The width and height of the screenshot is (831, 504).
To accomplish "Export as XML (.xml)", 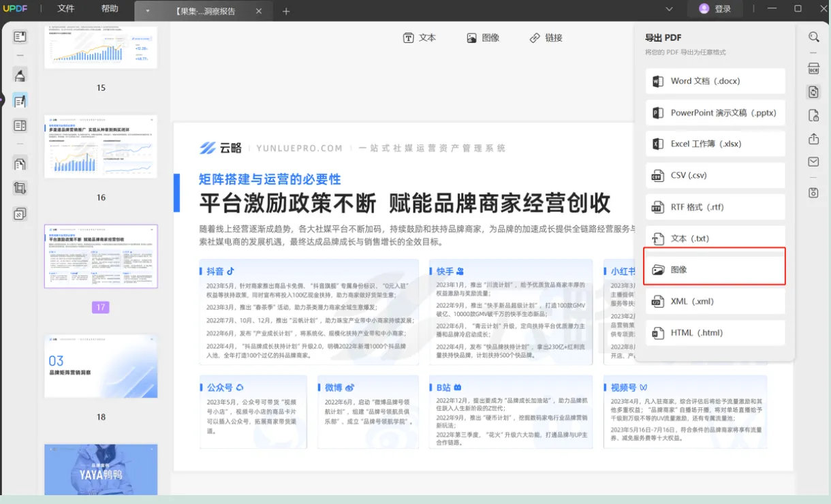I will (x=715, y=301).
